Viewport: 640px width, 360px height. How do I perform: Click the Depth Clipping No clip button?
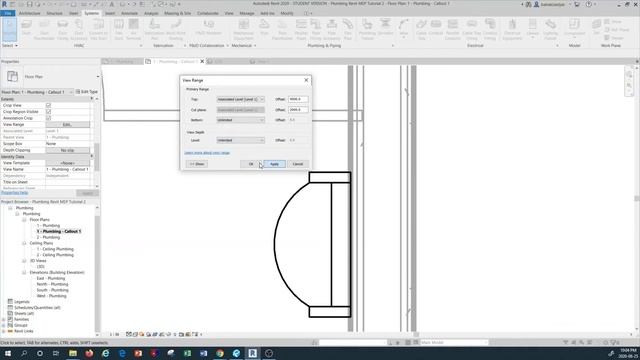point(67,150)
